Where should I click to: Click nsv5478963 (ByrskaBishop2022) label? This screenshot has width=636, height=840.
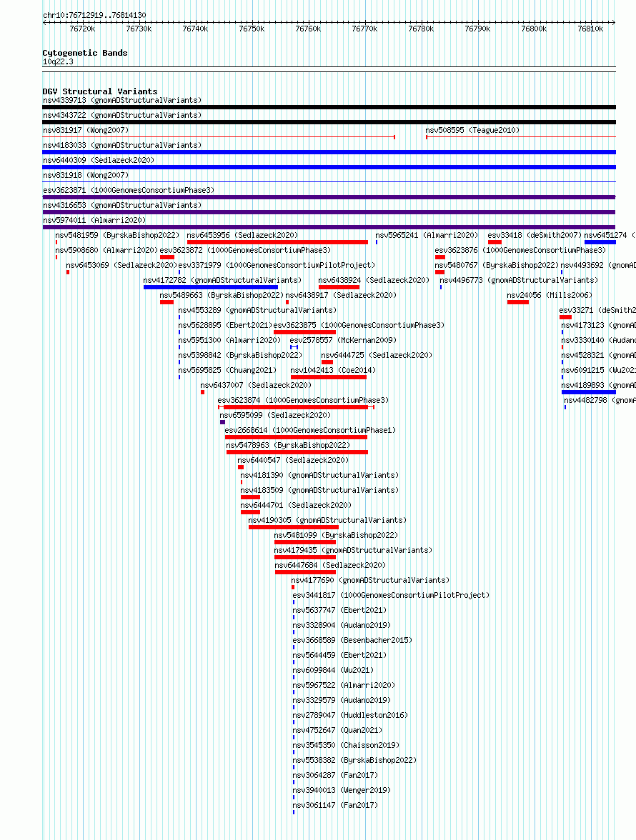(288, 445)
